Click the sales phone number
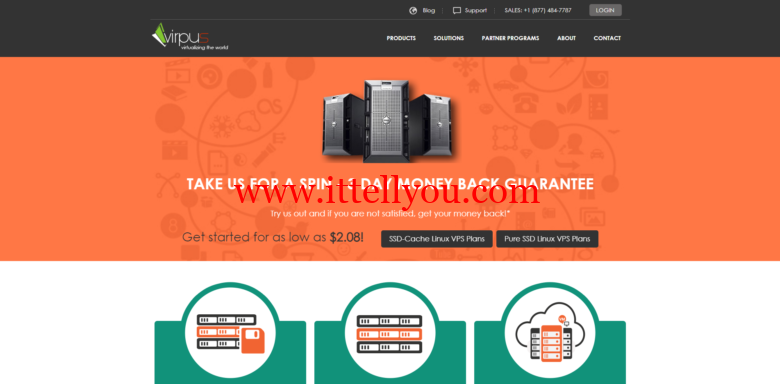 pos(538,10)
